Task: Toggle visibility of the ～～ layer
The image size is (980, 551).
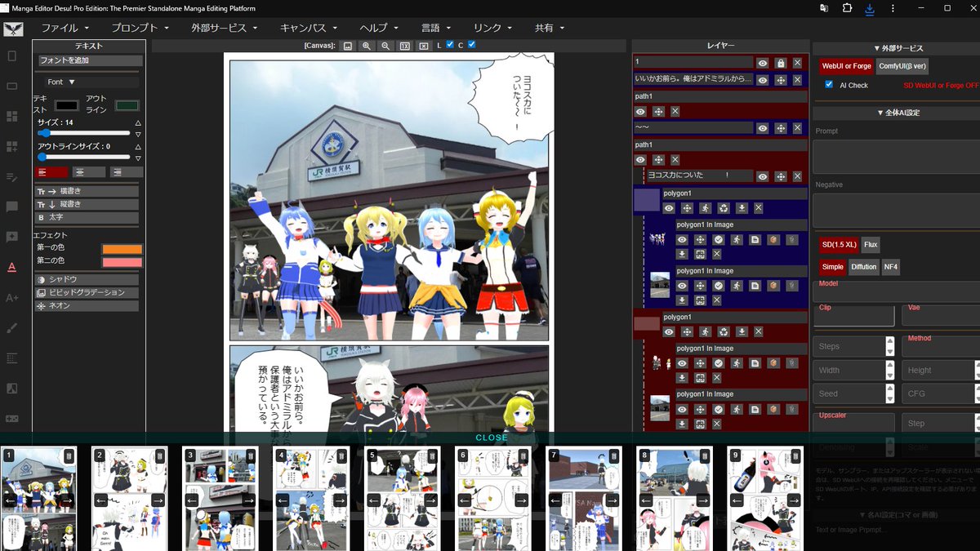Action: tap(762, 128)
